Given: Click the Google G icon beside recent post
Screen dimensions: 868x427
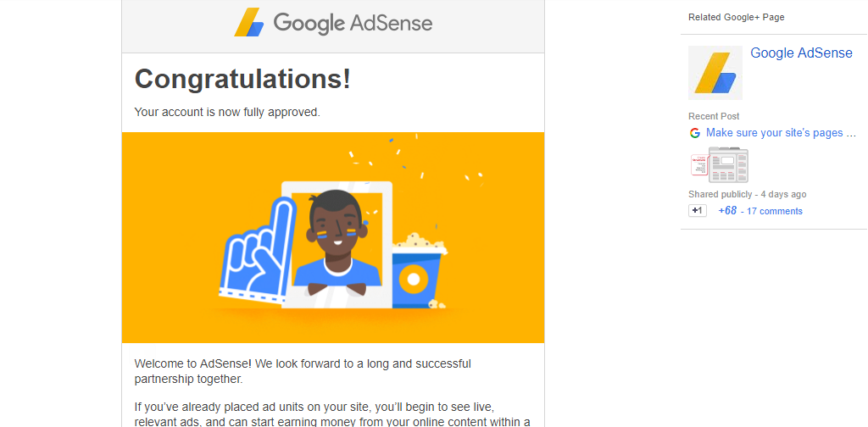Looking at the screenshot, I should (x=695, y=133).
